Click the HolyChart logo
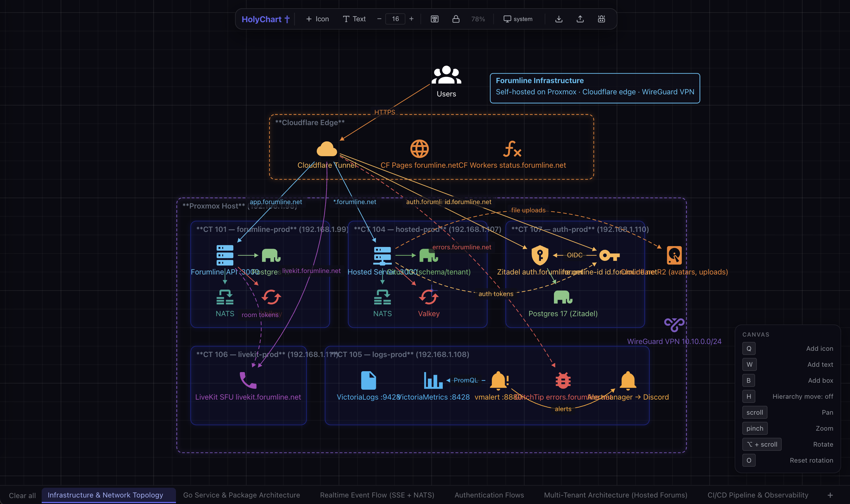The image size is (850, 504). coord(265,19)
